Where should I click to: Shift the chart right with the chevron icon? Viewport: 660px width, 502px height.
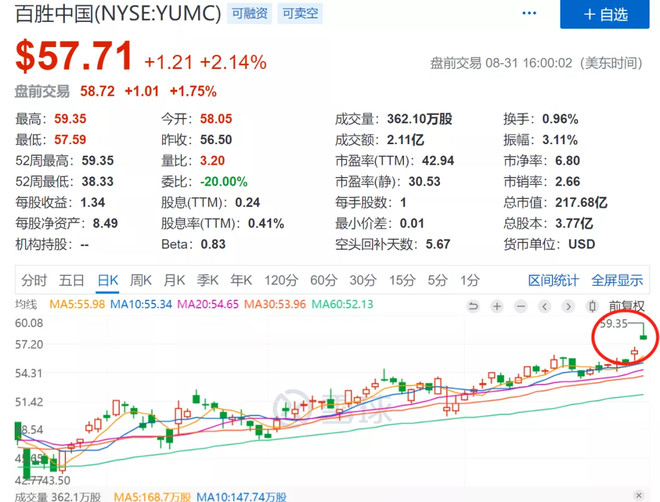tap(568, 306)
